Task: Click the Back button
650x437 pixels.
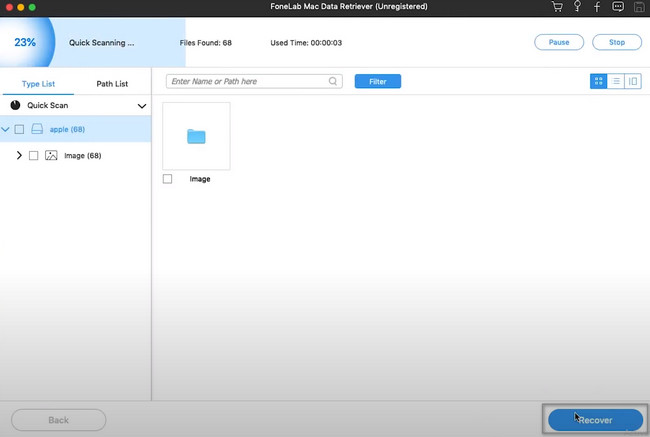Action: pyautogui.click(x=58, y=420)
